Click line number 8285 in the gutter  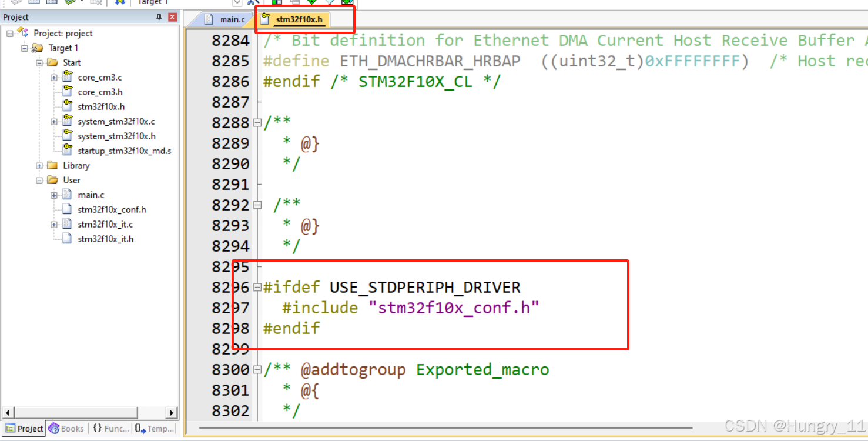(x=230, y=61)
